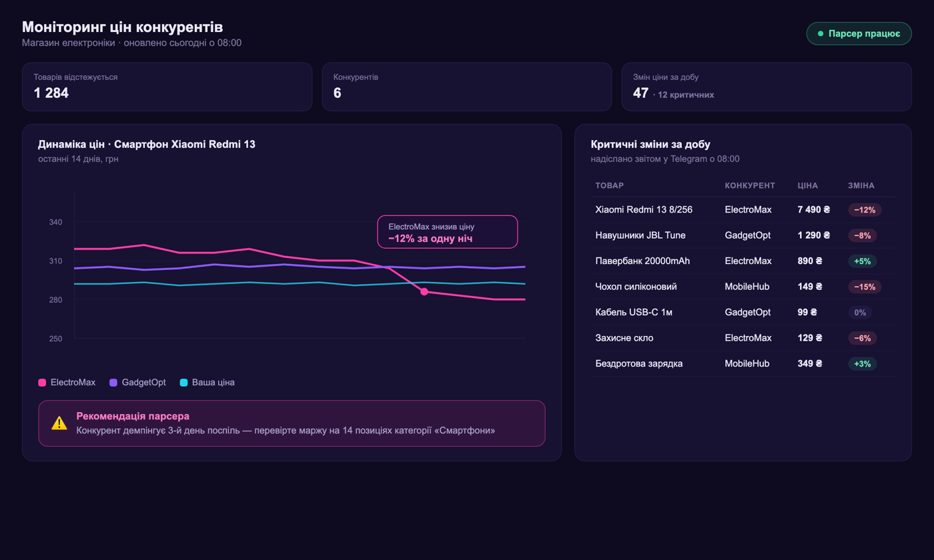
Task: Click the −15% badge for Чохол силіконовий
Action: 865,287
